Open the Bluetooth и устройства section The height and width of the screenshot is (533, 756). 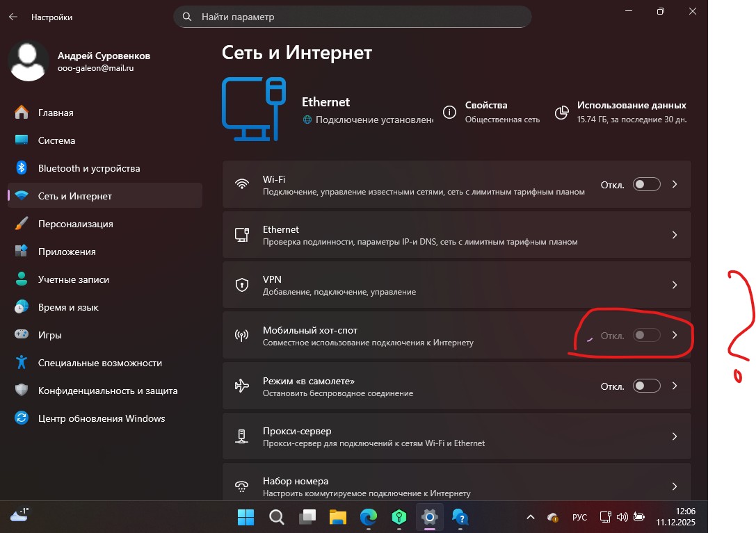coord(89,168)
